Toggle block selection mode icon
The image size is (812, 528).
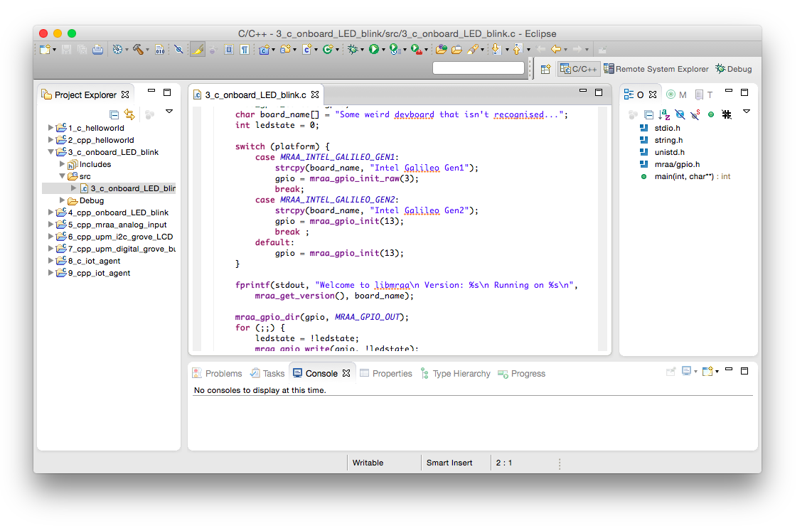(x=229, y=50)
